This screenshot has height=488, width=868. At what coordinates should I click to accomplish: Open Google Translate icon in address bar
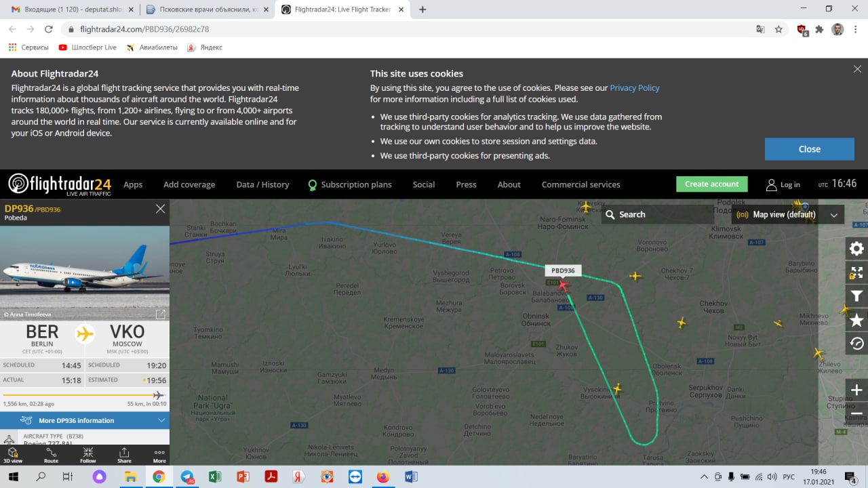pyautogui.click(x=761, y=29)
